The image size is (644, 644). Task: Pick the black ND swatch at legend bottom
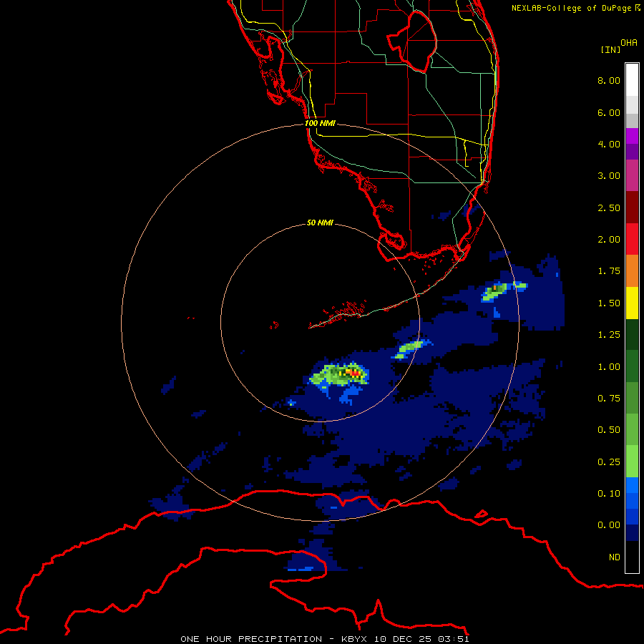click(632, 557)
